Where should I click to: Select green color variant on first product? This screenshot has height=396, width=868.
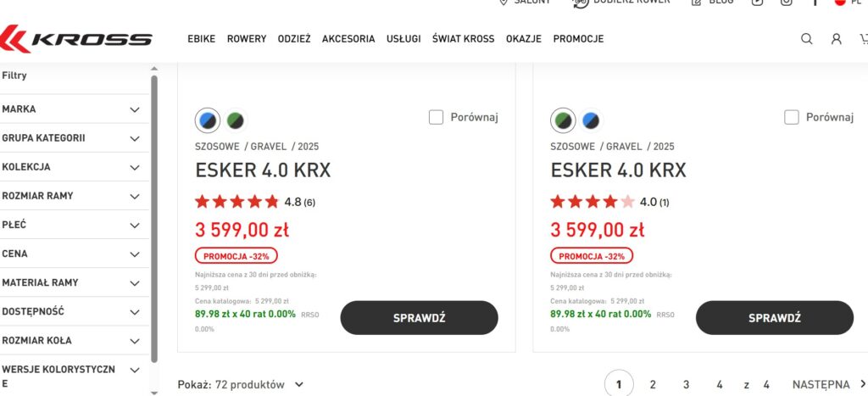(x=235, y=121)
